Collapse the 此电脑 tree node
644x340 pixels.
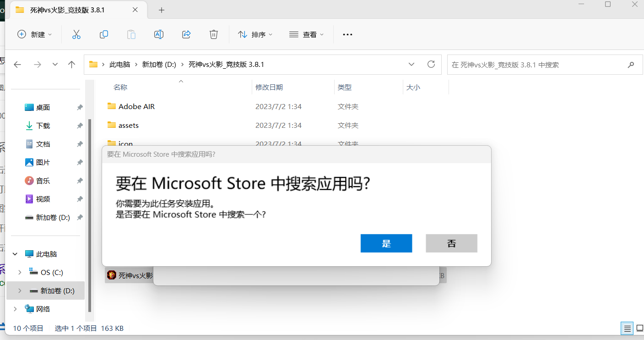point(15,254)
